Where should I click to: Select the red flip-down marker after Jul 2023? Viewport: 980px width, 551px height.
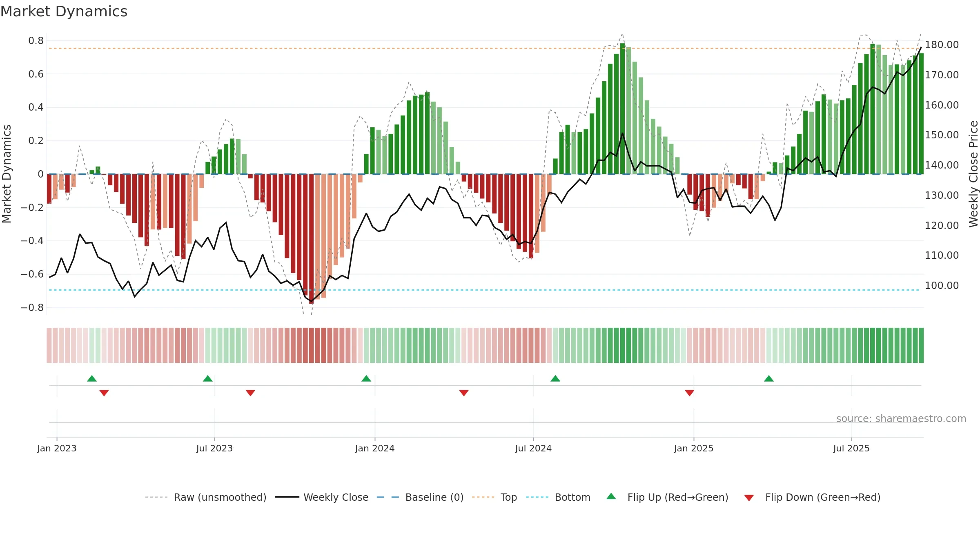click(x=251, y=393)
